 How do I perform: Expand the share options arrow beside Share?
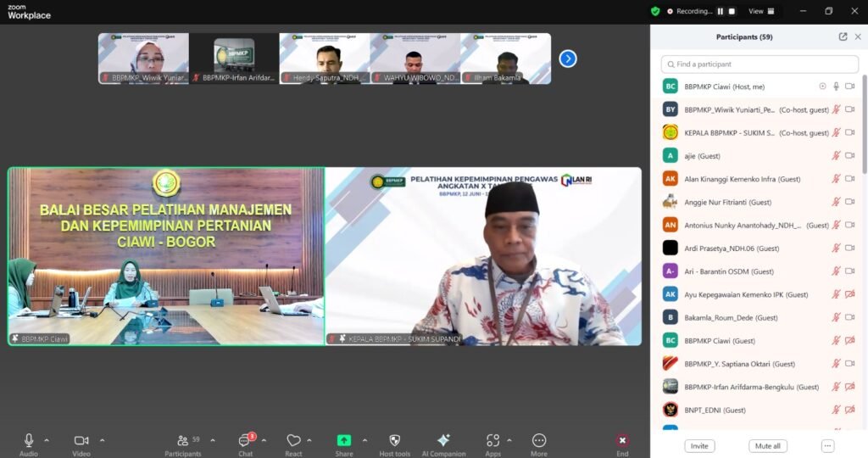364,440
